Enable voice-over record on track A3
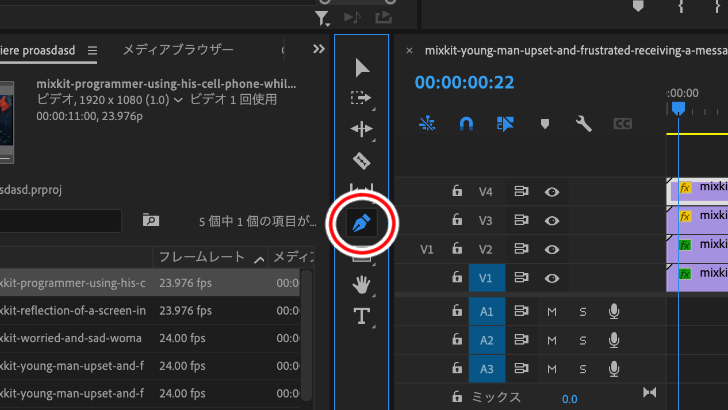The image size is (728, 410). pyautogui.click(x=614, y=369)
